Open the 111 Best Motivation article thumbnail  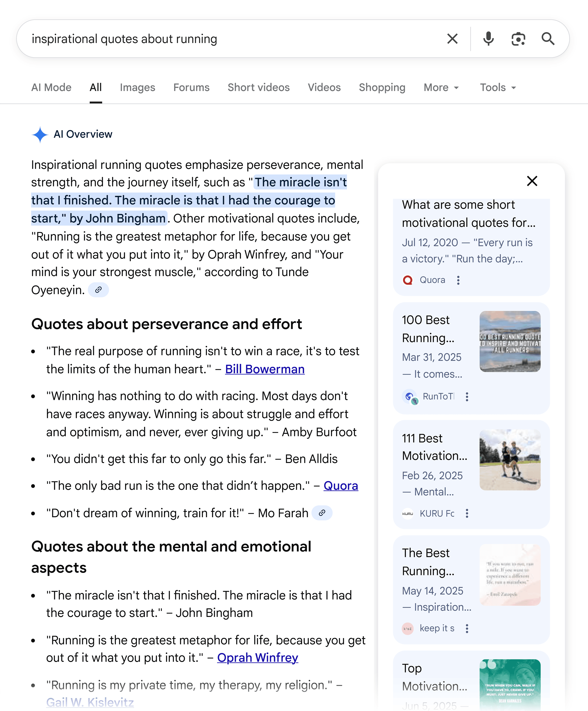point(510,459)
